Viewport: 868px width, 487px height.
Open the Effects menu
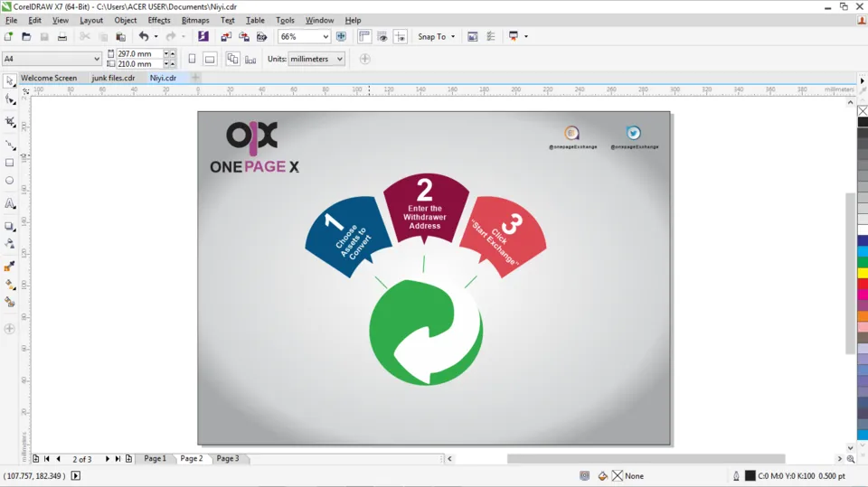point(159,20)
